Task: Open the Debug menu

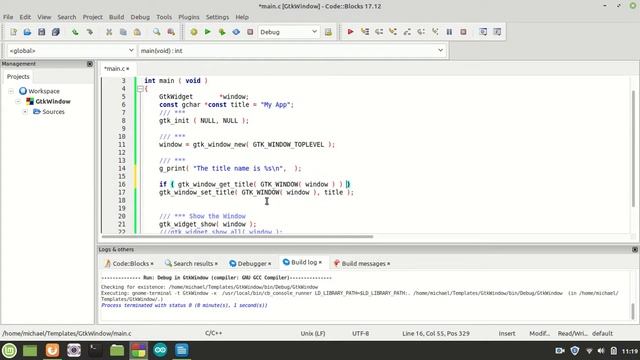Action: tap(140, 17)
